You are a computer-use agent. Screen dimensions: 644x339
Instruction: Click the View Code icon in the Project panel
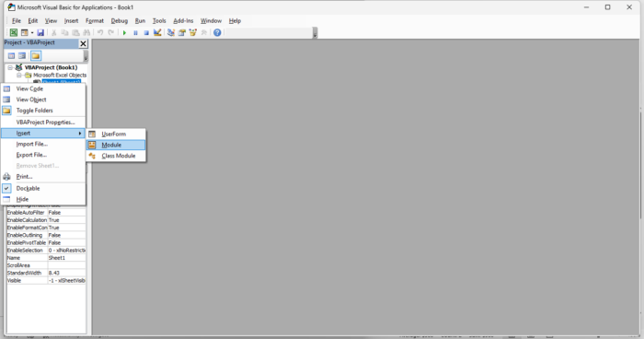coord(11,55)
